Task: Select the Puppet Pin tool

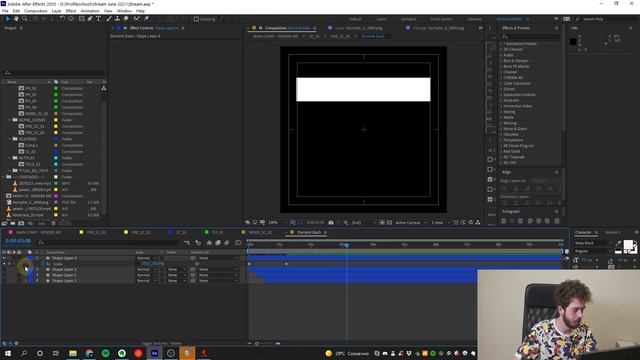Action: 146,19
